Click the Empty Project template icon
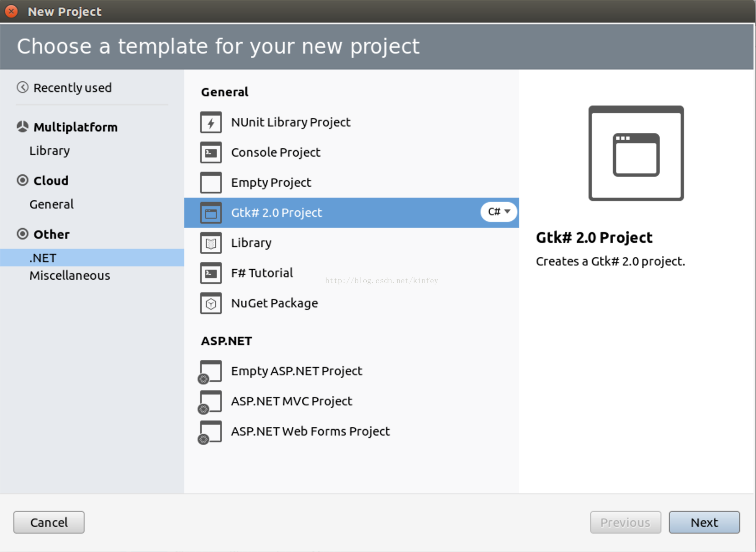The height and width of the screenshot is (552, 756). (211, 183)
